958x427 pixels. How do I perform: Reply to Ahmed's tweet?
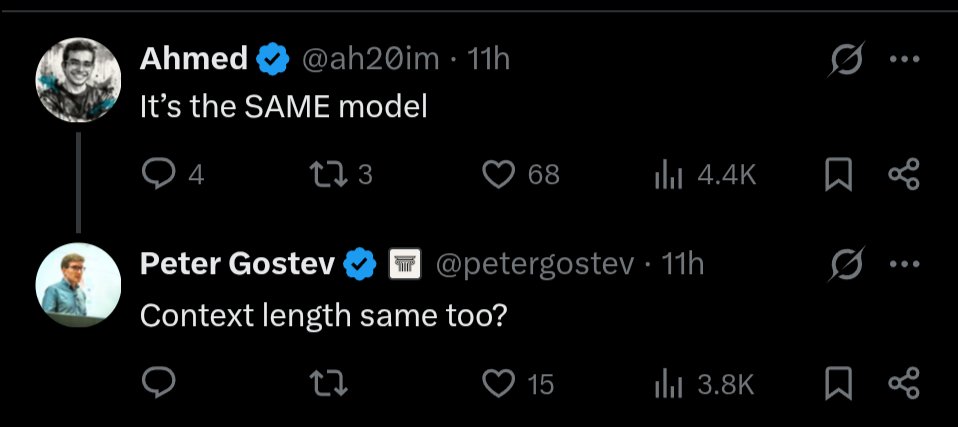[158, 175]
